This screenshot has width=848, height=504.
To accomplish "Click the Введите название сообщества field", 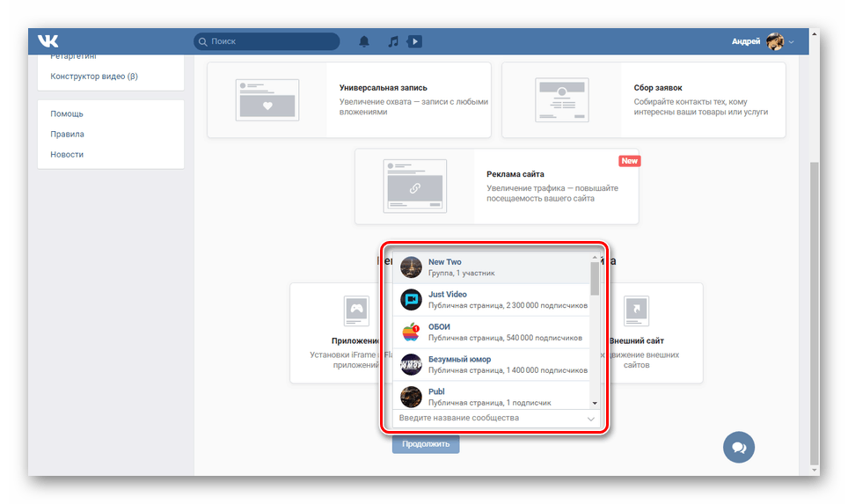I will [x=496, y=418].
